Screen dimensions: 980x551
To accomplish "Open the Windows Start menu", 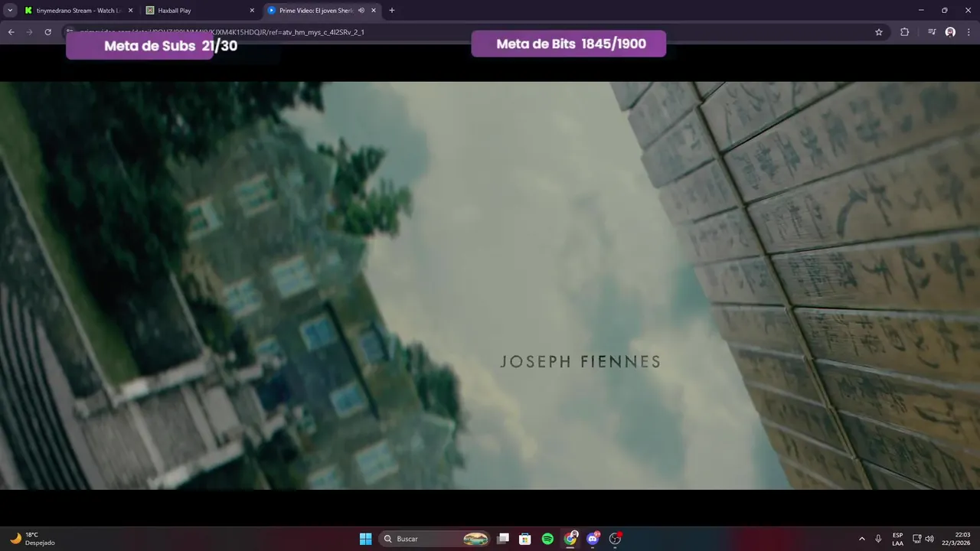I will pos(366,539).
